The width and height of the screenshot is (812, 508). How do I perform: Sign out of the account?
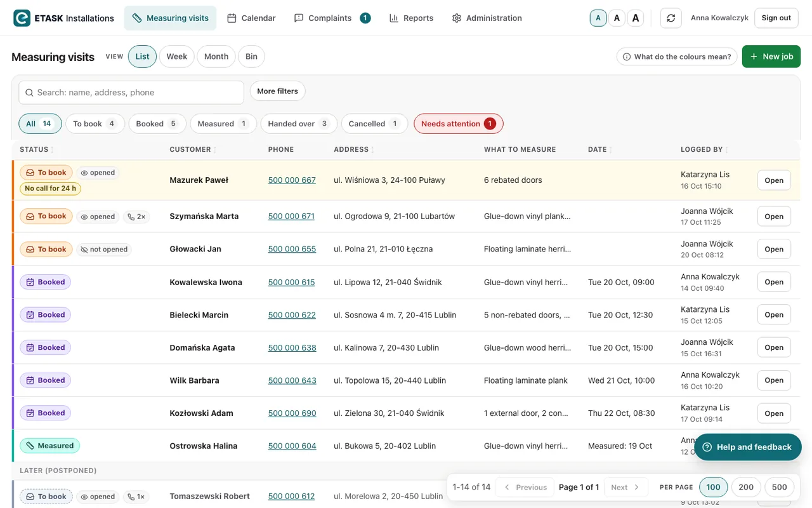pos(776,18)
